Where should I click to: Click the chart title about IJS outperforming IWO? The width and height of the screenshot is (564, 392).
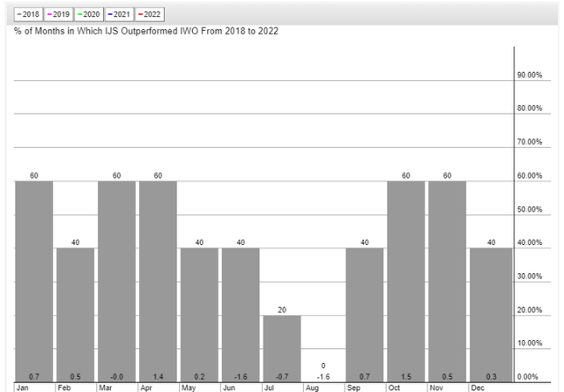[146, 32]
